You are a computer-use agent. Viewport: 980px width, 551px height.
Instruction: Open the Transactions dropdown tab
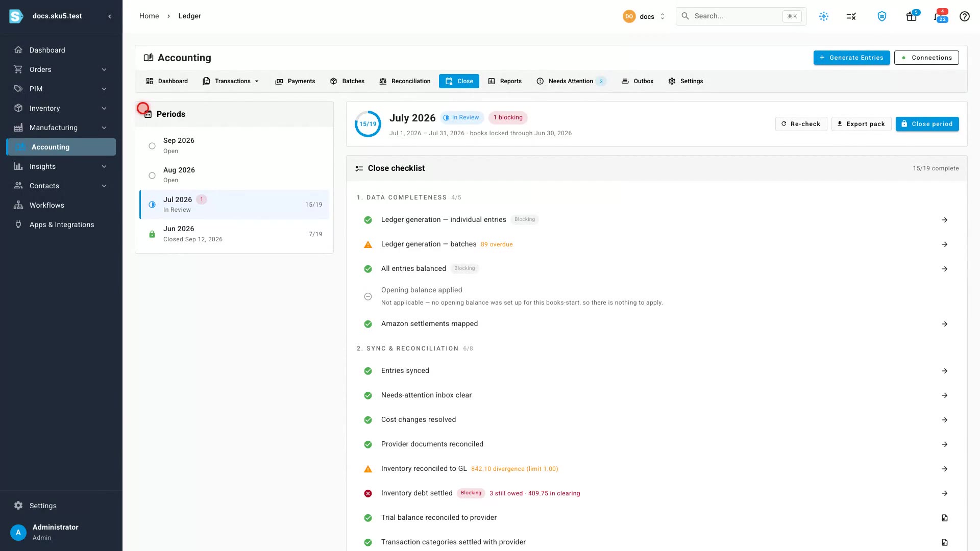coord(231,81)
